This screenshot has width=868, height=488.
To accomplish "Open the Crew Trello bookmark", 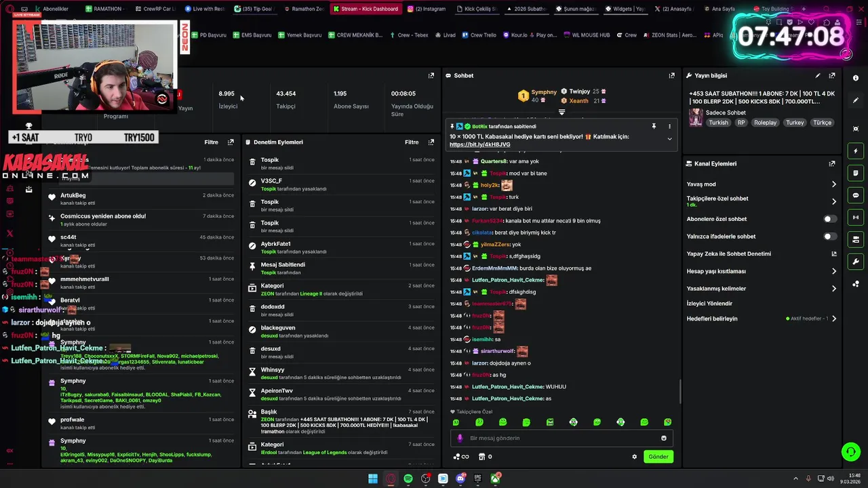I will tap(479, 35).
